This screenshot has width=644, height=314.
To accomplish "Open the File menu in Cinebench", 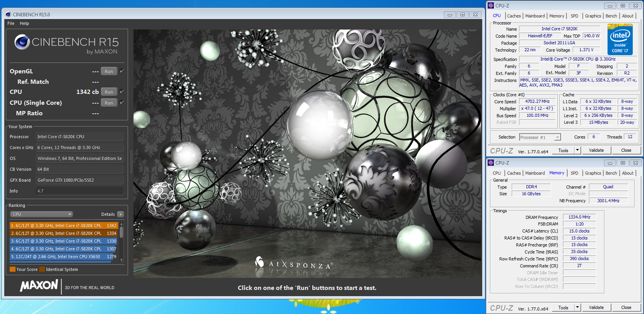I will (x=11, y=23).
